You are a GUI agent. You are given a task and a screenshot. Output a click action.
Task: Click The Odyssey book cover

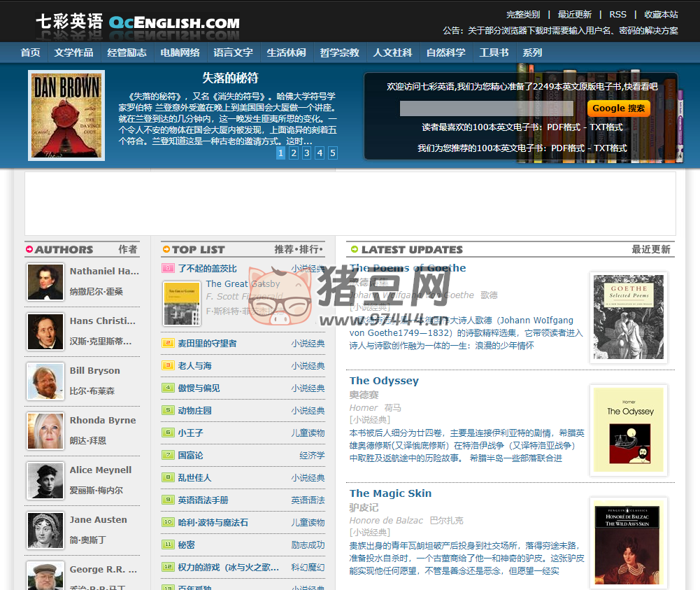pos(629,430)
